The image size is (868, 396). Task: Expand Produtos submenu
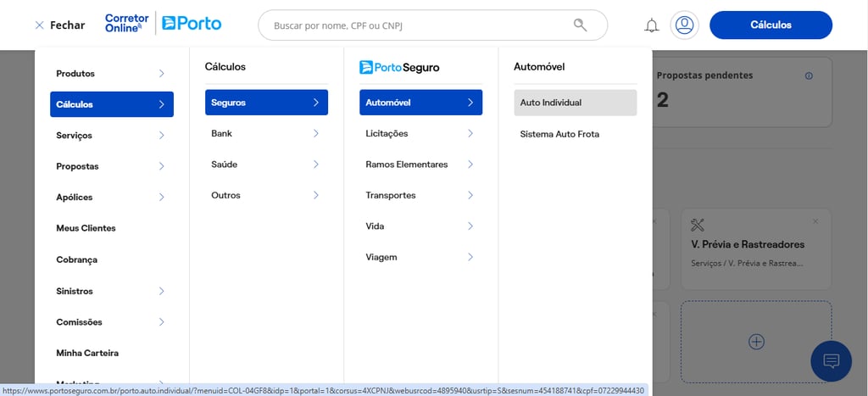111,73
